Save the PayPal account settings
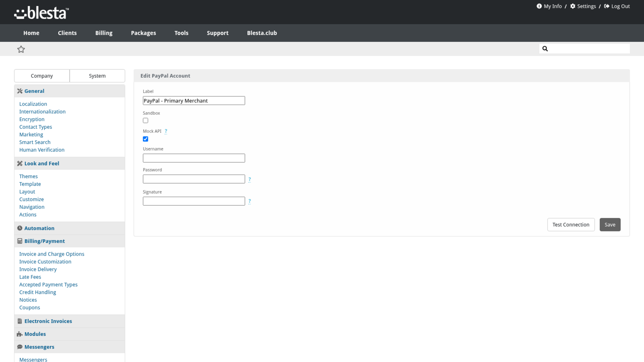The height and width of the screenshot is (362, 644). pos(610,225)
